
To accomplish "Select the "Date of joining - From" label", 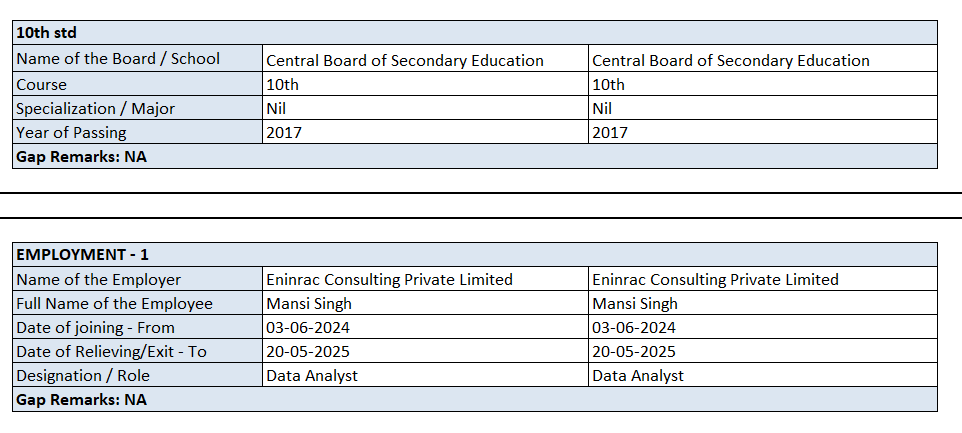I will click(x=96, y=327).
